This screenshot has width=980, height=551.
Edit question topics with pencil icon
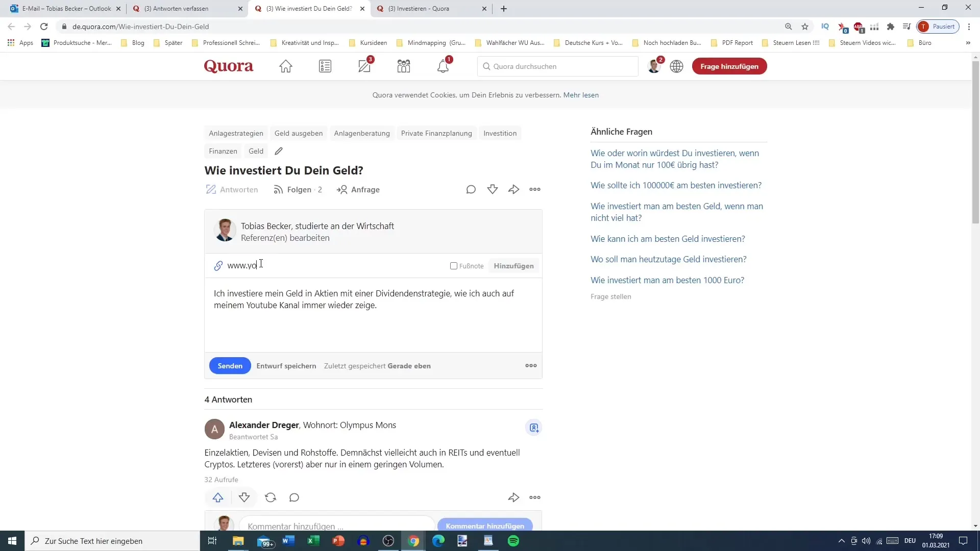point(279,151)
